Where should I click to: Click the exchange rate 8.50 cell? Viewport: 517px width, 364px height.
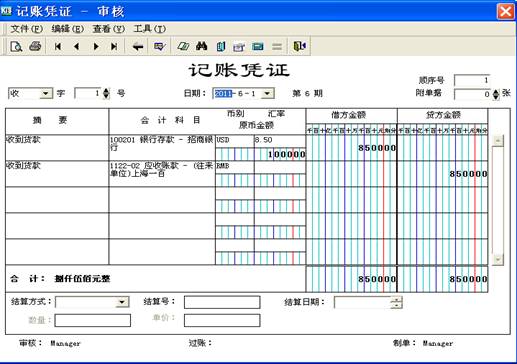[280, 141]
